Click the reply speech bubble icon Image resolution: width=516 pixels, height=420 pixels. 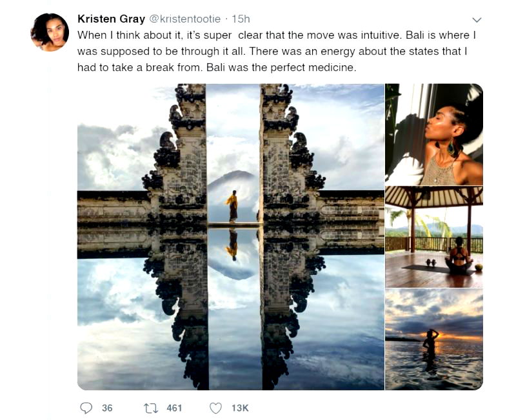click(86, 408)
